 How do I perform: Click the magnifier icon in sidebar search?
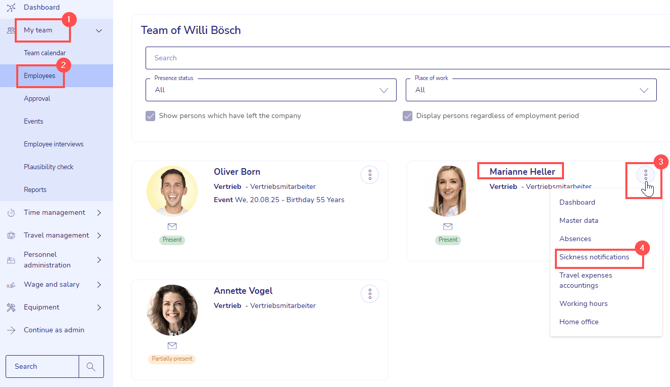(91, 366)
